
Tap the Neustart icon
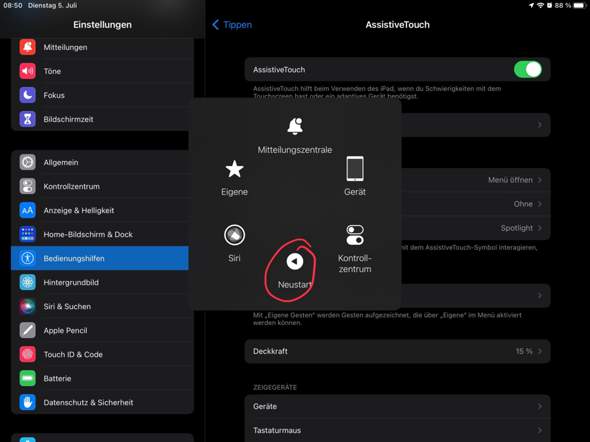pyautogui.click(x=295, y=261)
